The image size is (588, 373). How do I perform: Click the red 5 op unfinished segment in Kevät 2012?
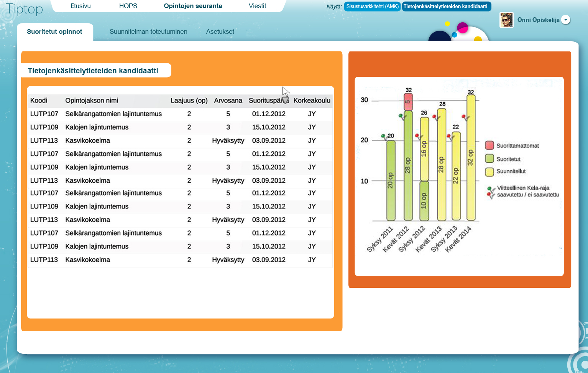(408, 102)
